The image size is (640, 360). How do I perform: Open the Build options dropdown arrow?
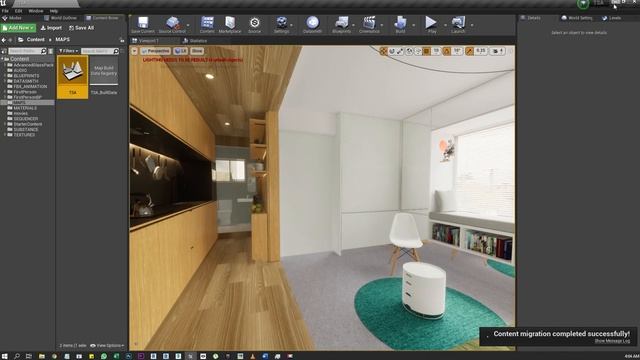click(x=413, y=25)
